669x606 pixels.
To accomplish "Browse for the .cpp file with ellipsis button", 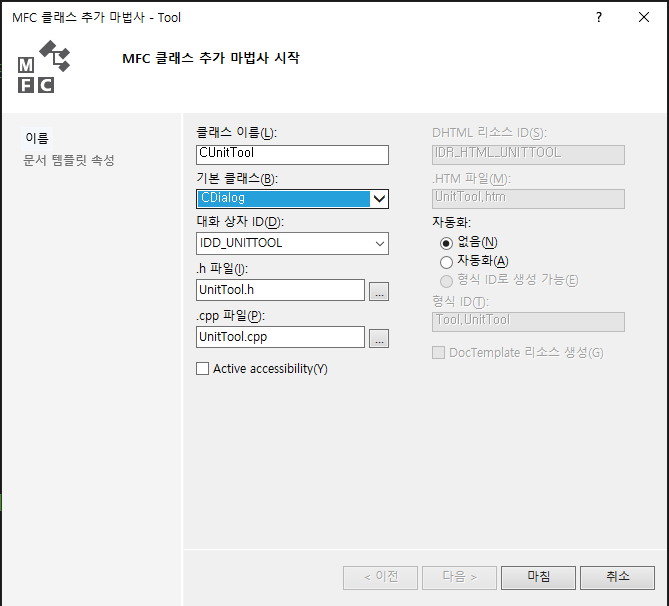I will click(x=379, y=338).
